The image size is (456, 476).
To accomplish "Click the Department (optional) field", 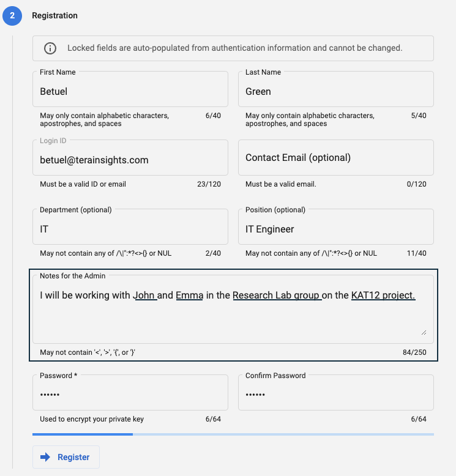I will [x=130, y=229].
